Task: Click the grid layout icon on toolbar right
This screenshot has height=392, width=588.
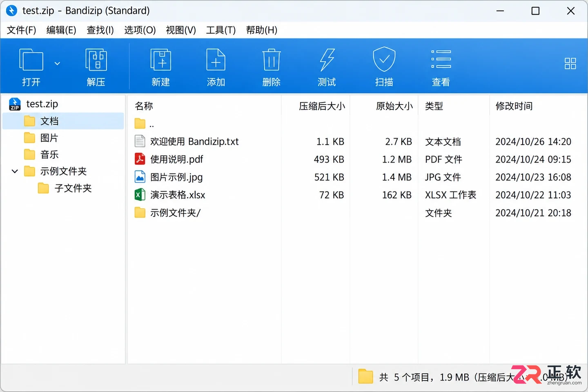Action: [x=570, y=63]
